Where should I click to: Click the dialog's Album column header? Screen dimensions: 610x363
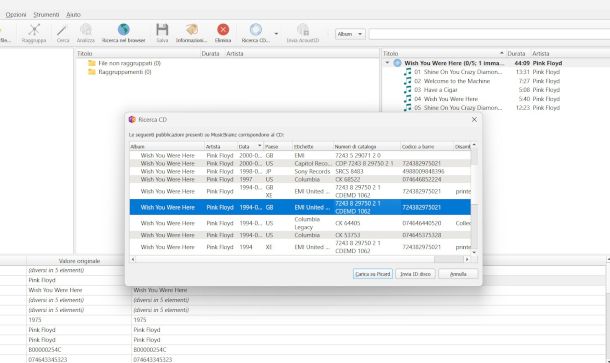pos(167,147)
